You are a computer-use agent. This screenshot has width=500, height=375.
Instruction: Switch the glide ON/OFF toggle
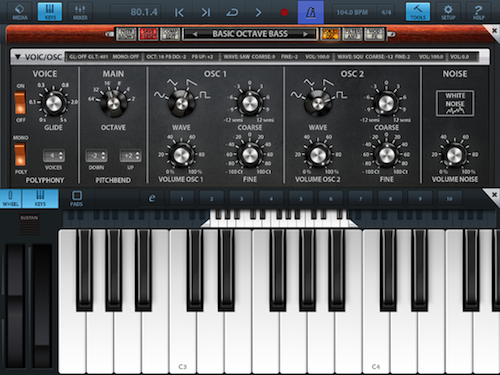pyautogui.click(x=20, y=103)
